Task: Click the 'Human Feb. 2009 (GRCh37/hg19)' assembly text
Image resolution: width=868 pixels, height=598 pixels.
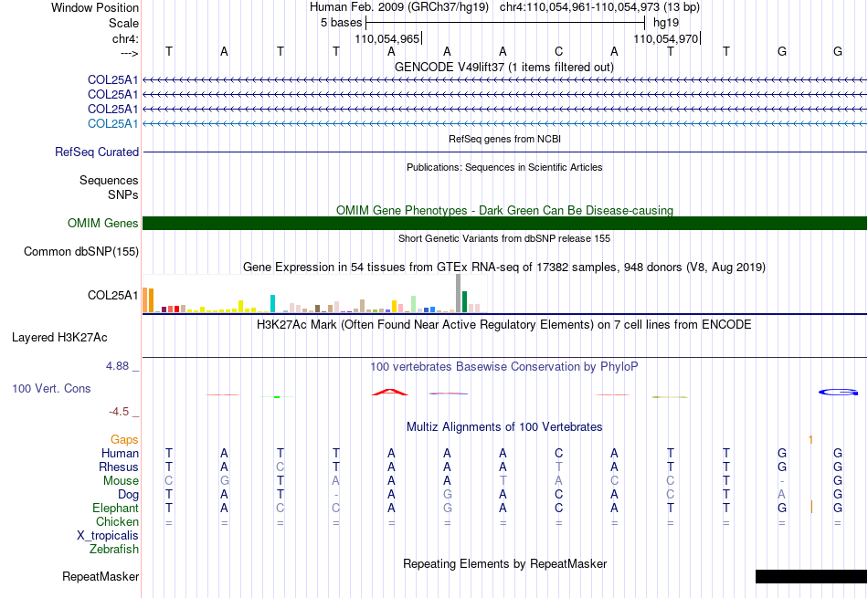Action: point(399,7)
